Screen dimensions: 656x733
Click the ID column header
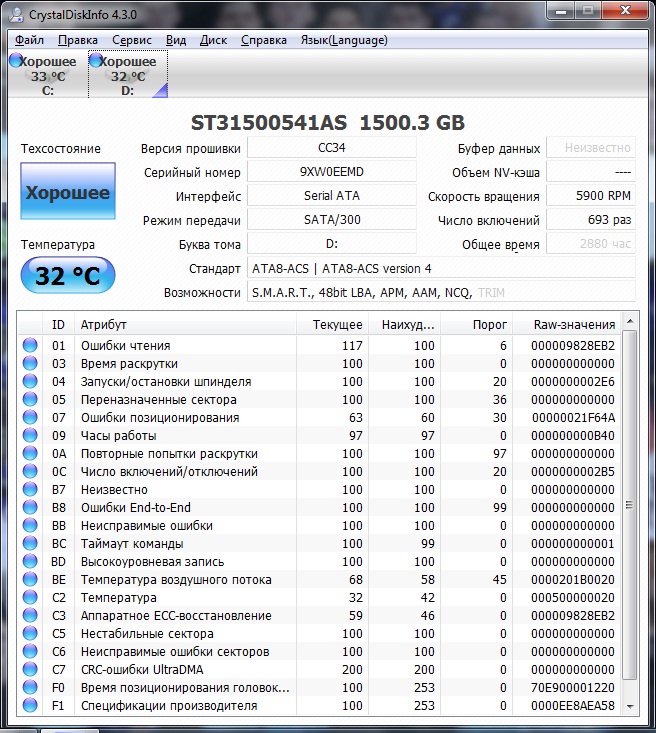tap(58, 324)
